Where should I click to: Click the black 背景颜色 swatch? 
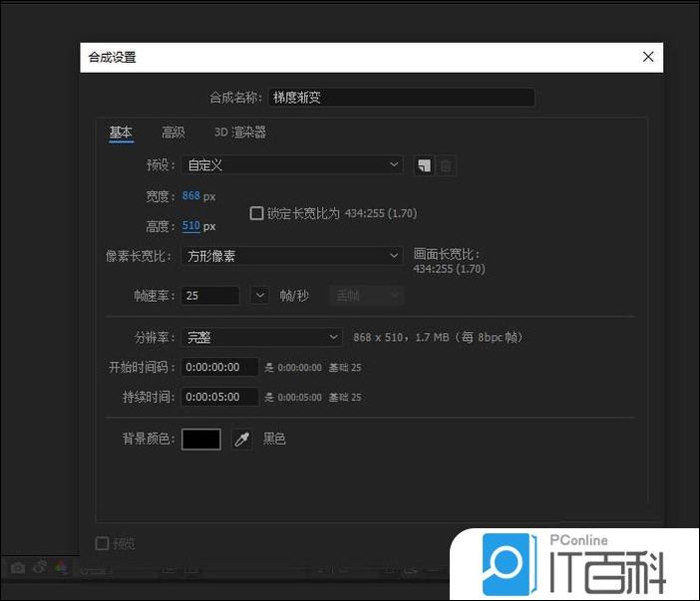pos(201,439)
